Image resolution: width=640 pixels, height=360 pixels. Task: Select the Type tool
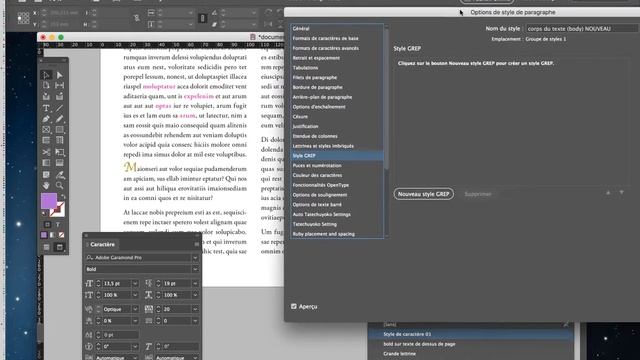pyautogui.click(x=46, y=108)
